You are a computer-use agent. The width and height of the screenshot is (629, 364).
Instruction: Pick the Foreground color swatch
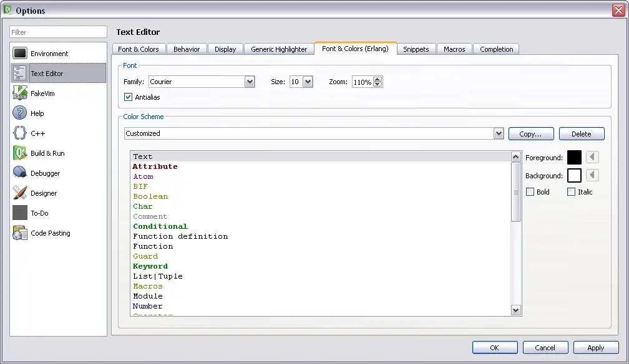pyautogui.click(x=574, y=157)
